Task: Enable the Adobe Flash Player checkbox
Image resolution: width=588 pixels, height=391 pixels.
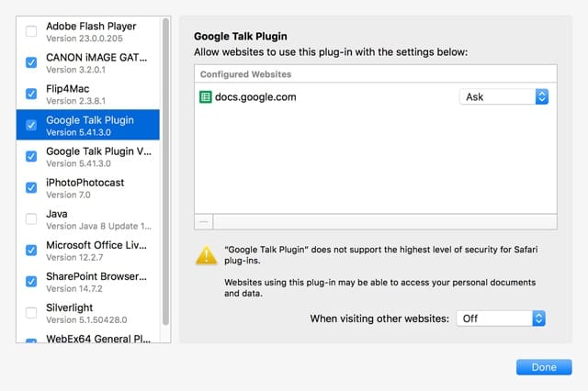Action: [x=32, y=31]
